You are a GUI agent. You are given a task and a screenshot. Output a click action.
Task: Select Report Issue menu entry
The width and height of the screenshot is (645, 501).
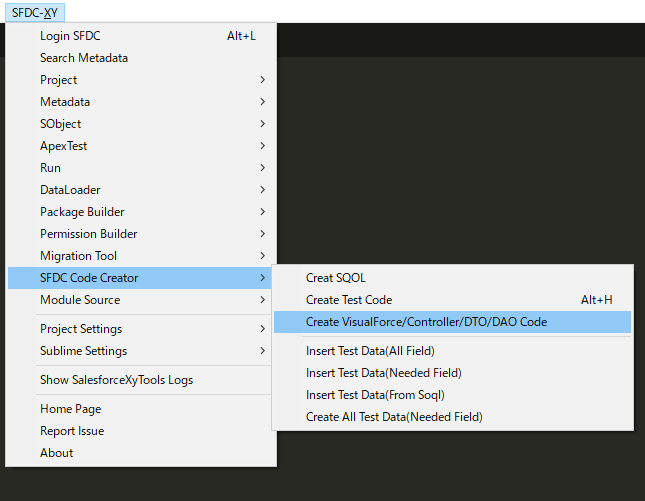140,431
